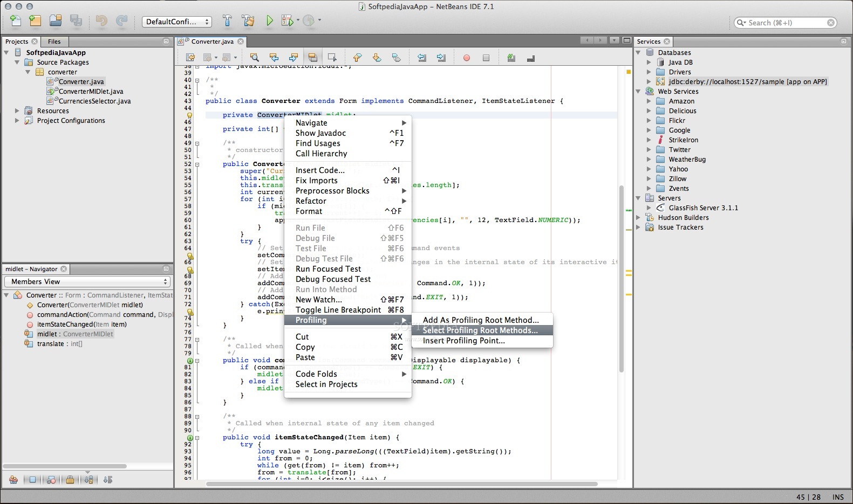The height and width of the screenshot is (504, 853).
Task: Click the Find Previous Occurrence icon
Action: (x=274, y=57)
